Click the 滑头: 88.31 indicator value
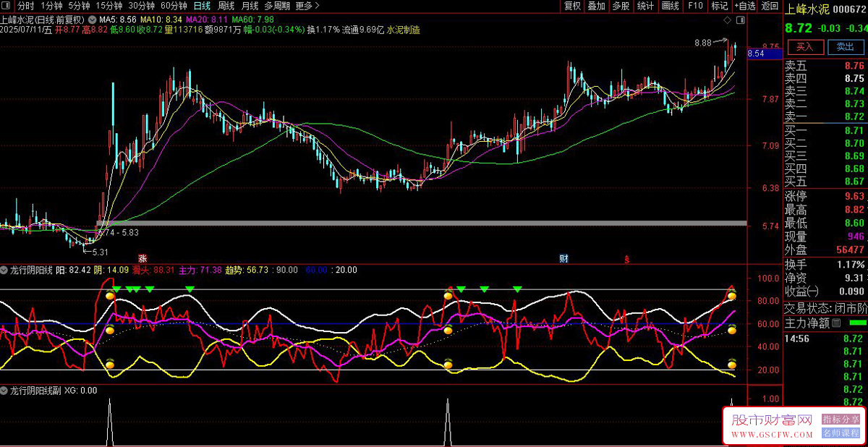Image resolution: width=868 pixels, height=447 pixels. click(x=153, y=270)
